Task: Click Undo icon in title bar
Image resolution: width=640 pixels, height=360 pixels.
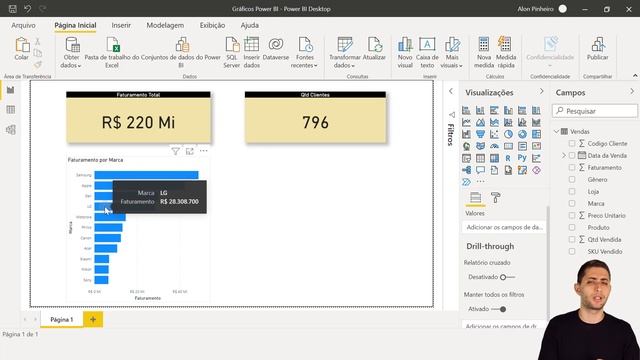Action: pyautogui.click(x=27, y=9)
